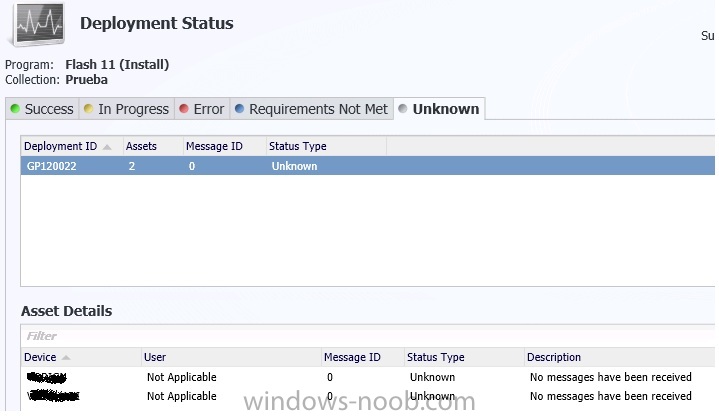The height and width of the screenshot is (416, 719).
Task: Click the User column header
Action: point(155,357)
